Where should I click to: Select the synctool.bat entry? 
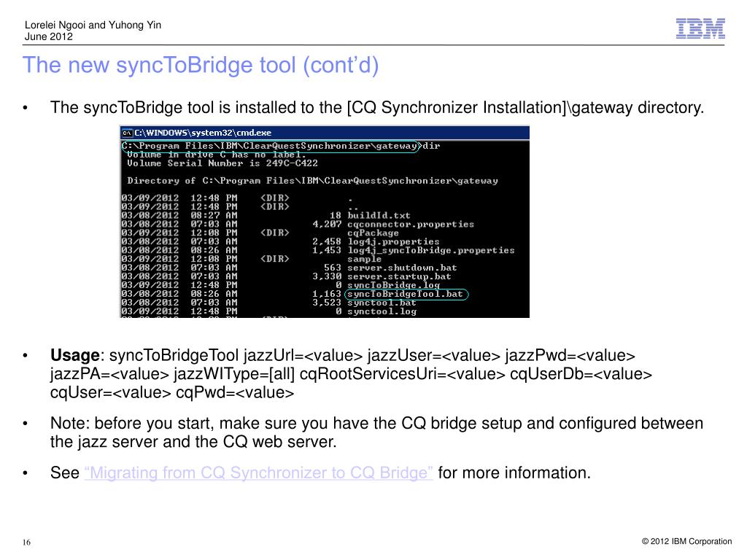click(382, 303)
